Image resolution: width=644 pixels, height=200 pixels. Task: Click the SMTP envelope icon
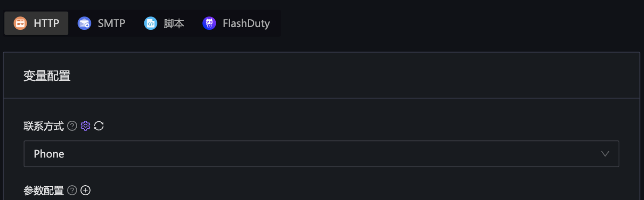(84, 24)
